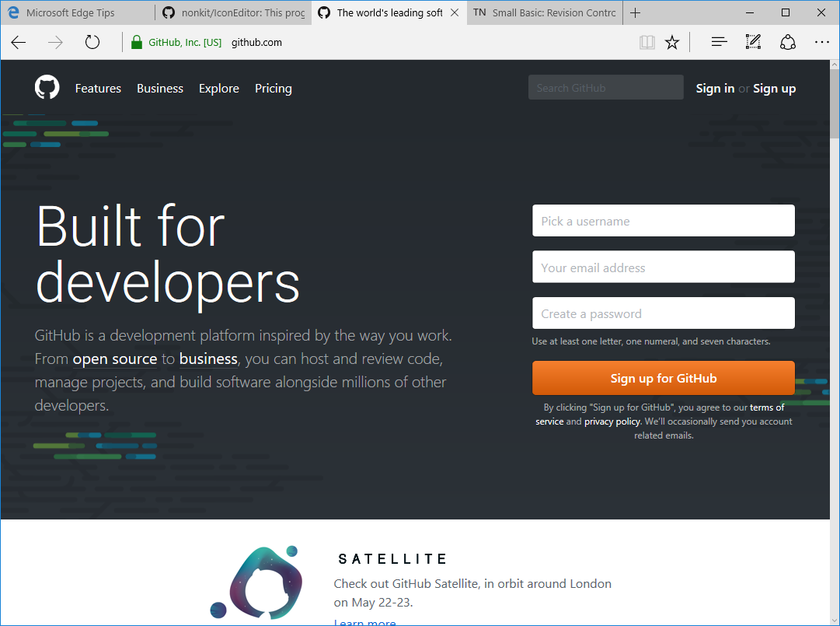The image size is (840, 626).
Task: Open Reading view book icon
Action: 647,42
